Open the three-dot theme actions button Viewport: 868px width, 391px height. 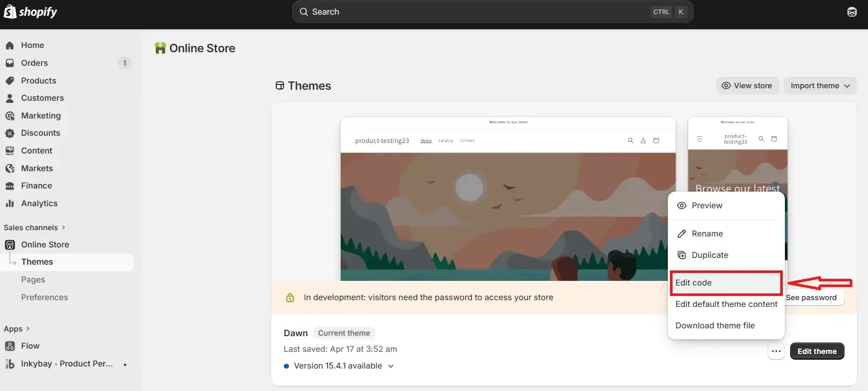click(777, 351)
